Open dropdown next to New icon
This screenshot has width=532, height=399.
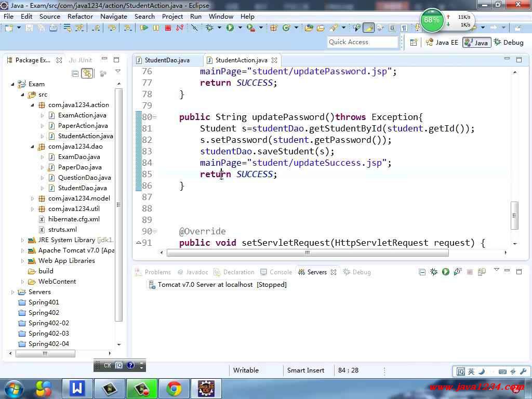tap(19, 28)
